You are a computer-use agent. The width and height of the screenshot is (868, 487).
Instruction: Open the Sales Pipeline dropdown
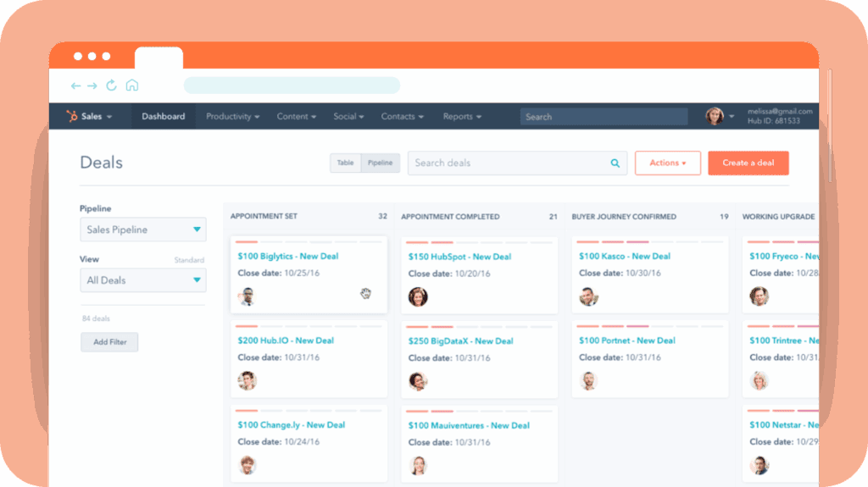click(142, 230)
